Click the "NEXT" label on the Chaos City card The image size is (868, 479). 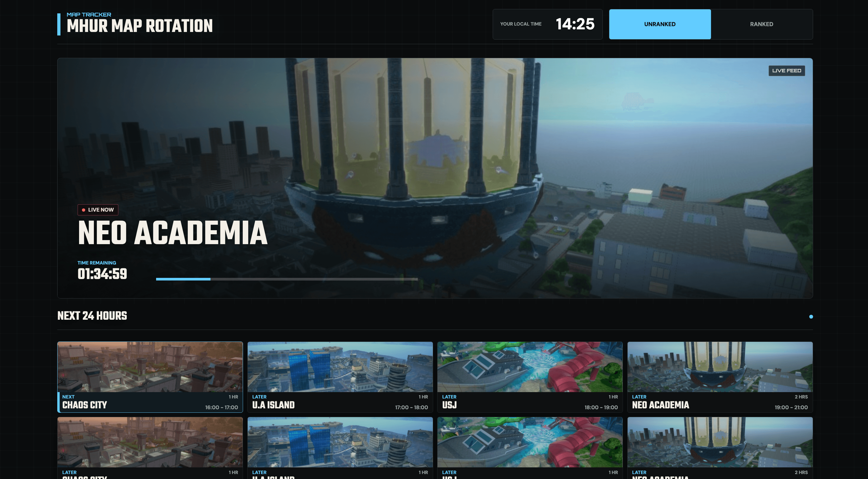pyautogui.click(x=68, y=397)
